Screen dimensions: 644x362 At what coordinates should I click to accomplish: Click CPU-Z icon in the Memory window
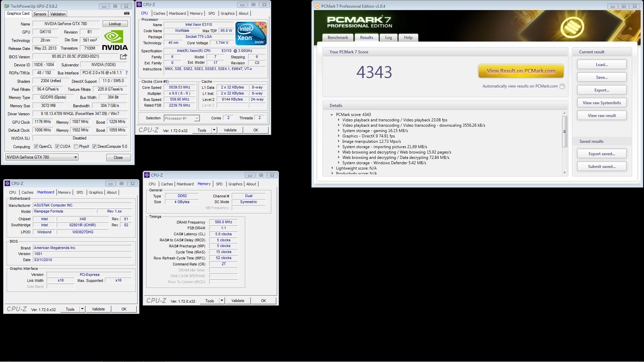(147, 175)
